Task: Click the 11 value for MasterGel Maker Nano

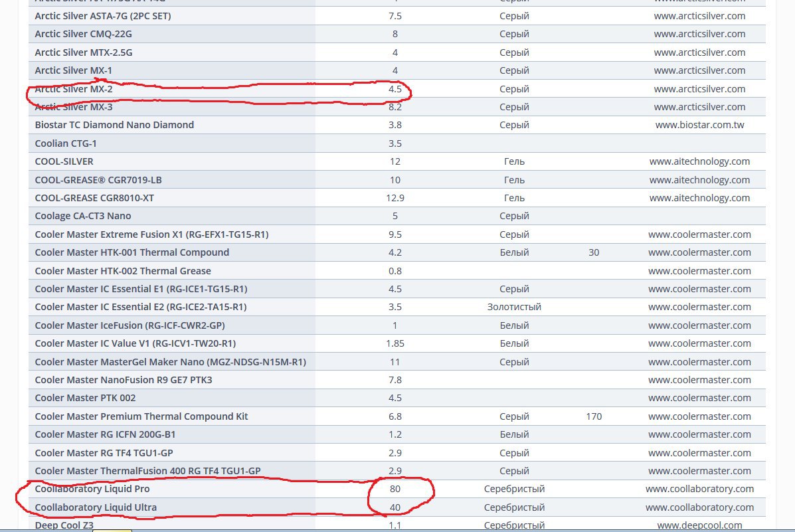Action: [x=395, y=361]
